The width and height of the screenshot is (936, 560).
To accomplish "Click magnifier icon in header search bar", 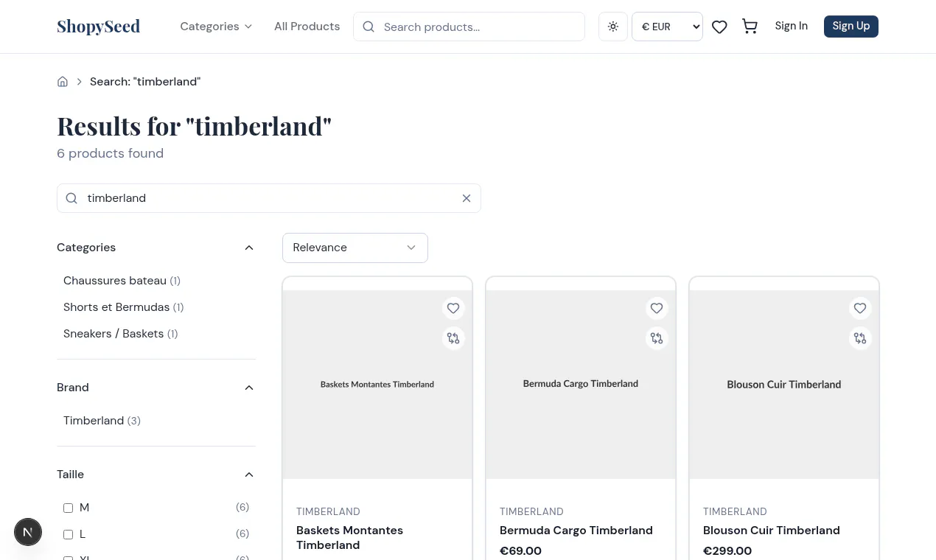I will coord(369,27).
